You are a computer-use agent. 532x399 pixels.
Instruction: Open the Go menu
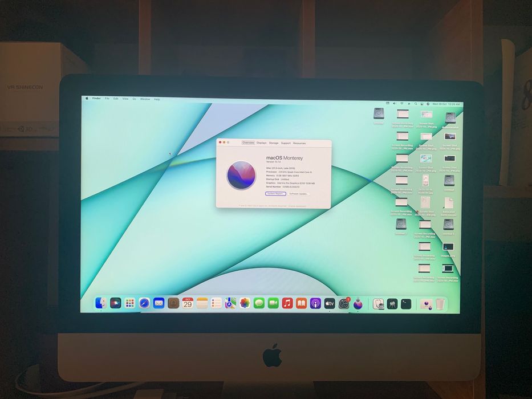click(x=135, y=99)
